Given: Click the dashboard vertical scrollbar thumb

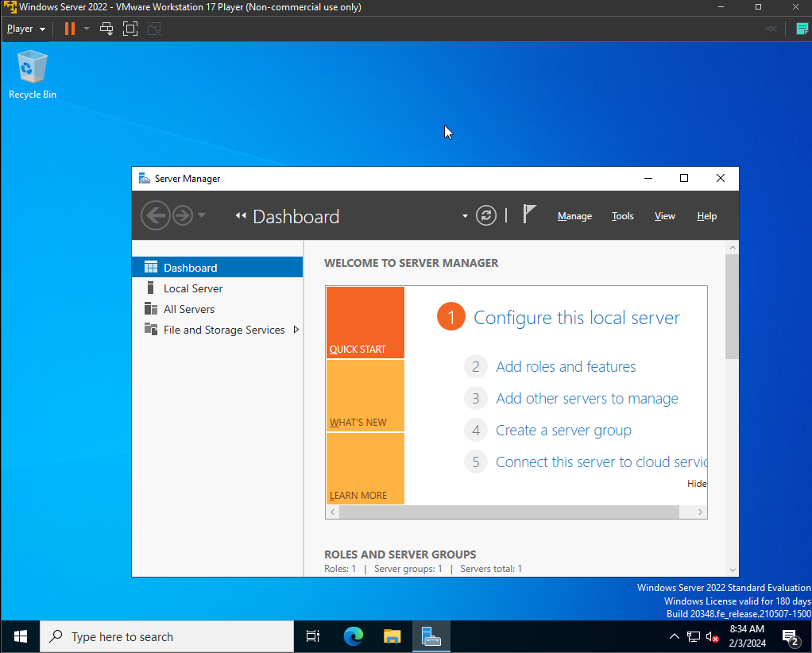Looking at the screenshot, I should tap(733, 307).
